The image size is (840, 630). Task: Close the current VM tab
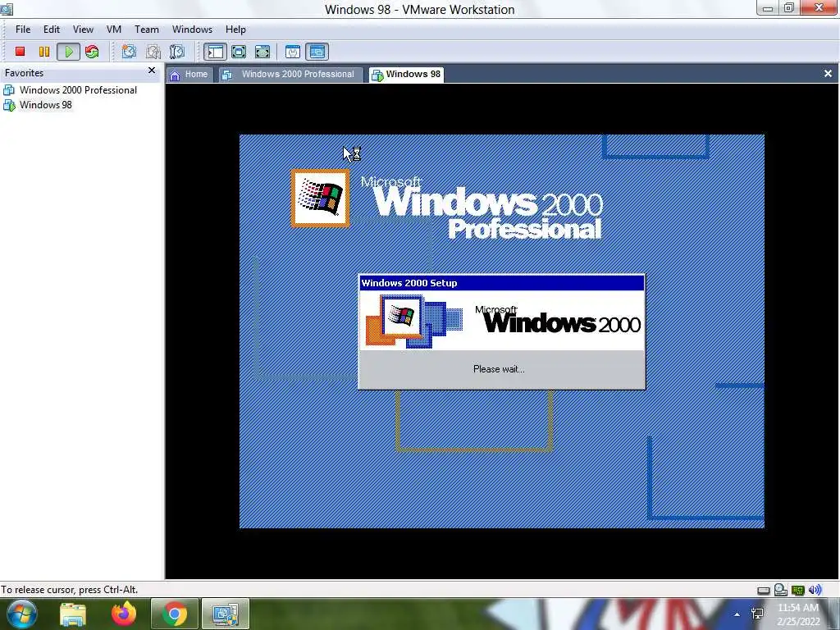[828, 73]
